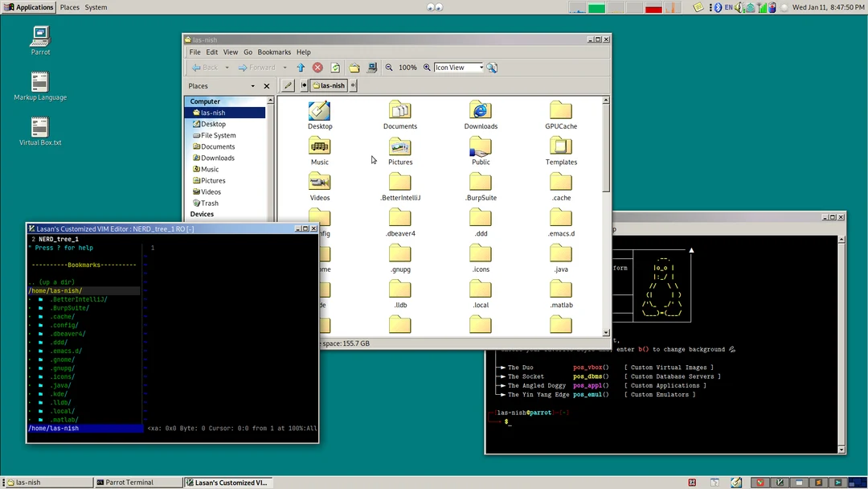
Task: Click the Home icon in the file manager toolbar
Action: click(354, 67)
